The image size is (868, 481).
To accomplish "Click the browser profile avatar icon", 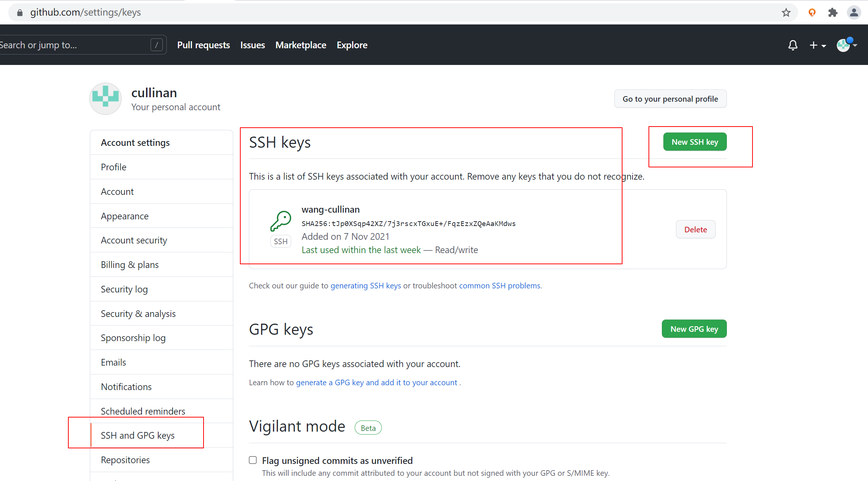I will click(854, 13).
